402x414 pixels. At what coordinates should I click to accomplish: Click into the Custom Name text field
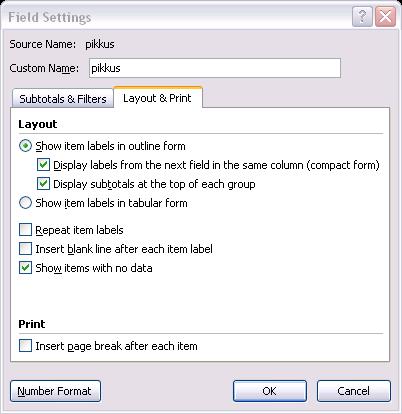(x=215, y=68)
